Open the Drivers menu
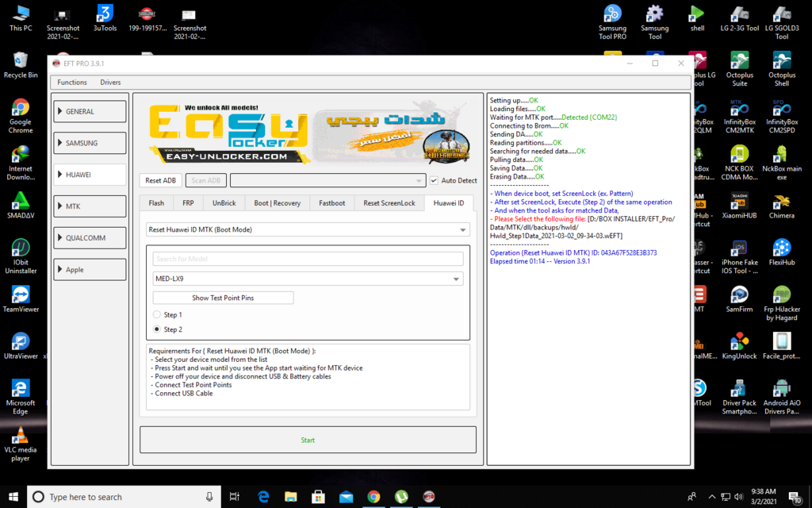The image size is (812, 508). 110,83
